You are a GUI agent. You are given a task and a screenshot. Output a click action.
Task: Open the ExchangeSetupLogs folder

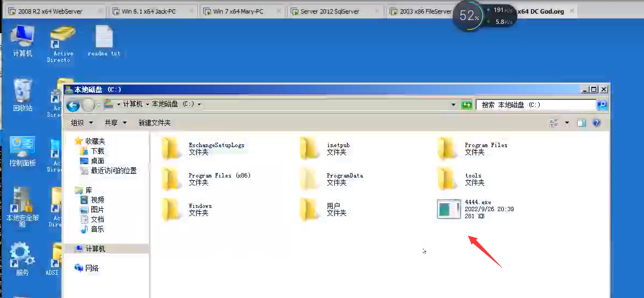point(171,148)
